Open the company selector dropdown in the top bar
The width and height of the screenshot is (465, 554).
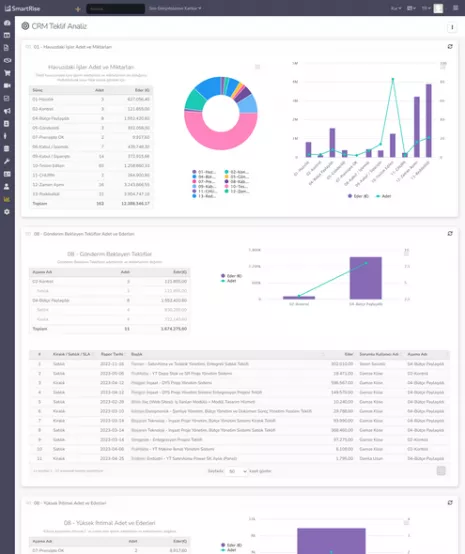(x=175, y=8)
